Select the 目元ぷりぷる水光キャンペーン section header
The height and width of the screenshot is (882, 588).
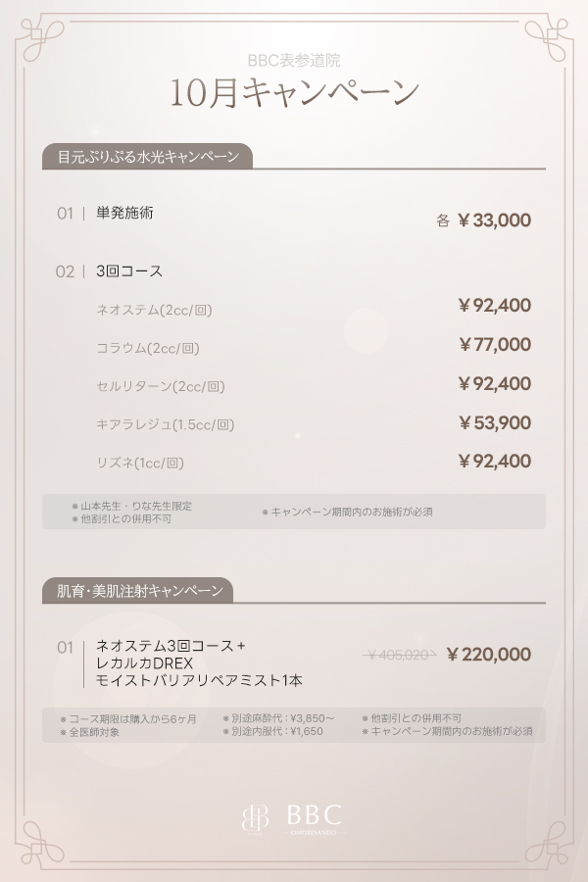click(x=147, y=157)
